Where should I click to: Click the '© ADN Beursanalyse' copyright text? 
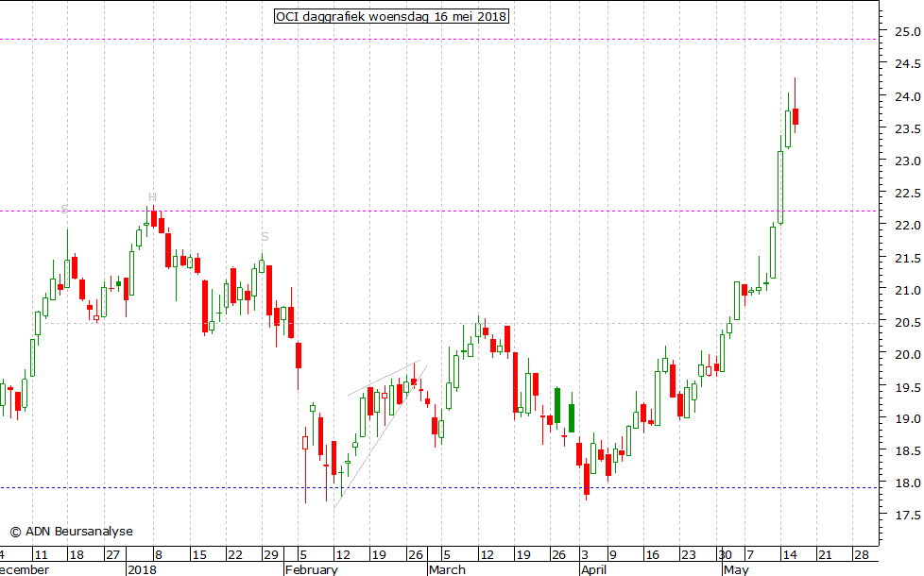pyautogui.click(x=71, y=532)
